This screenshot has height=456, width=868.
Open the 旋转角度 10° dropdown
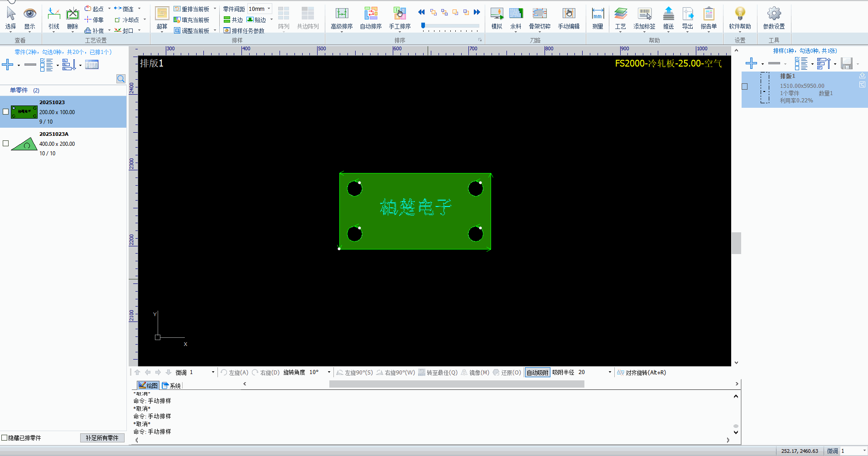(329, 372)
